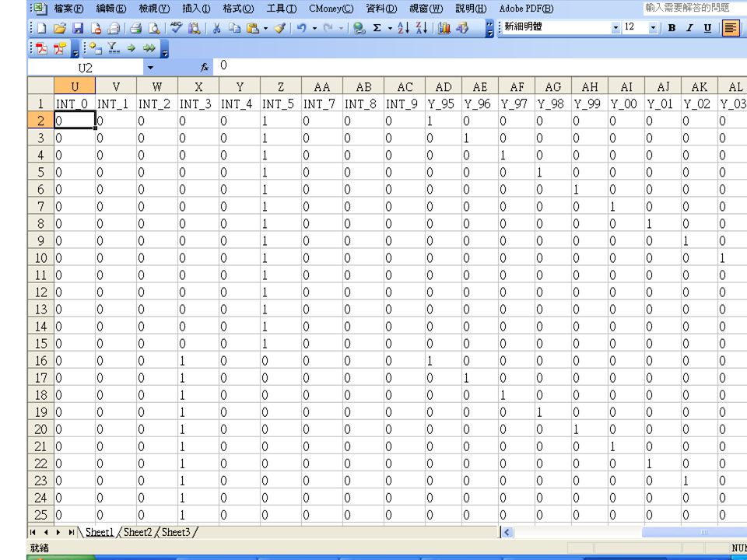Open the 格式(O) menu
The width and height of the screenshot is (747, 560).
coord(238,9)
